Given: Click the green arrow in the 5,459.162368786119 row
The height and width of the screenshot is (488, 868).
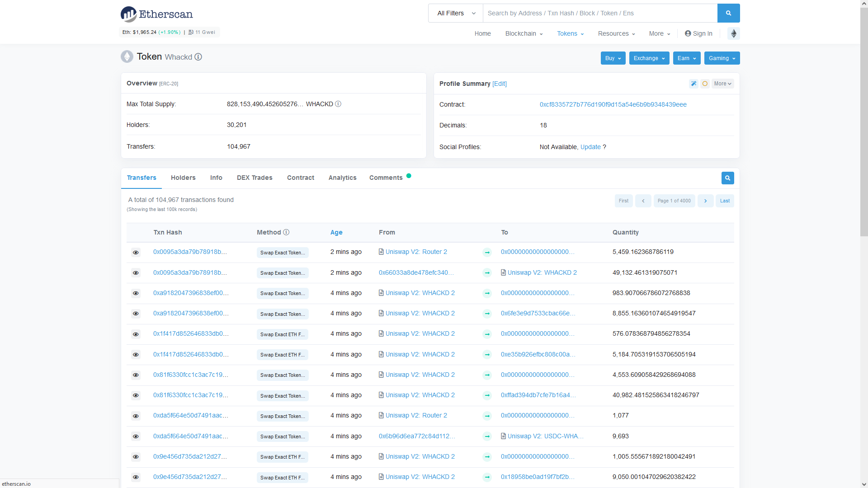Looking at the screenshot, I should click(x=487, y=252).
